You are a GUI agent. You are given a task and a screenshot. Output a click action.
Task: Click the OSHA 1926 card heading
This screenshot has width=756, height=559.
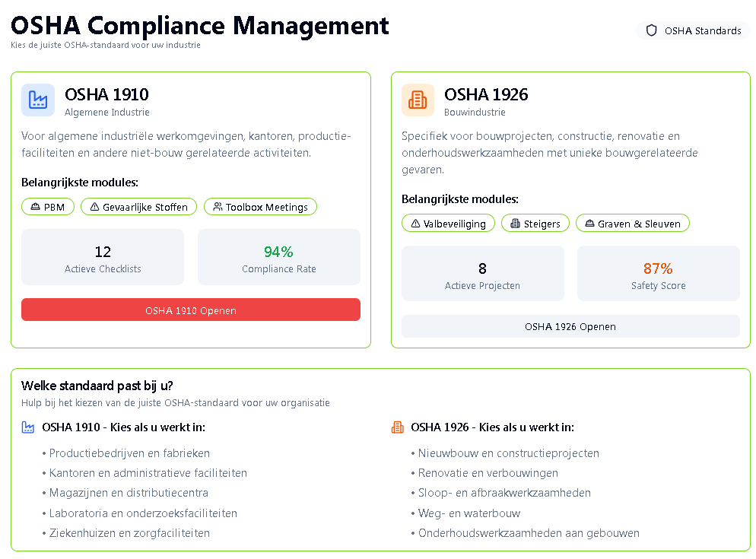point(486,94)
